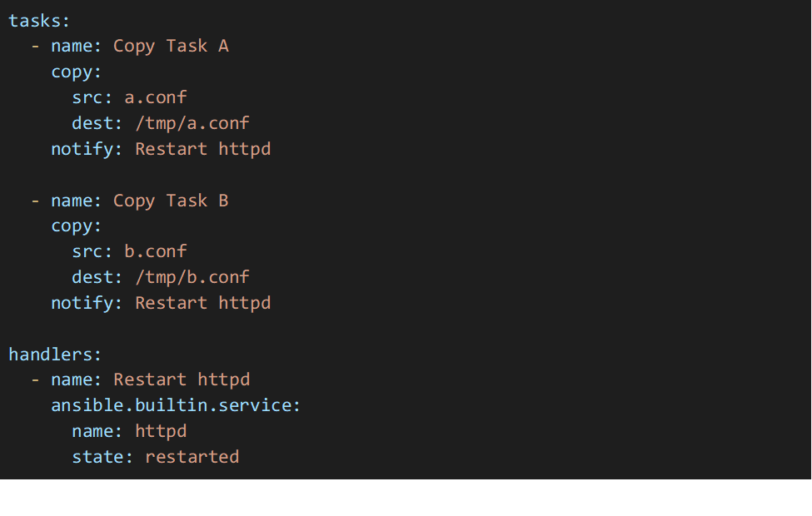Click the 'ansible.builtin.service:' module key
812x516 pixels.
pyautogui.click(x=176, y=405)
